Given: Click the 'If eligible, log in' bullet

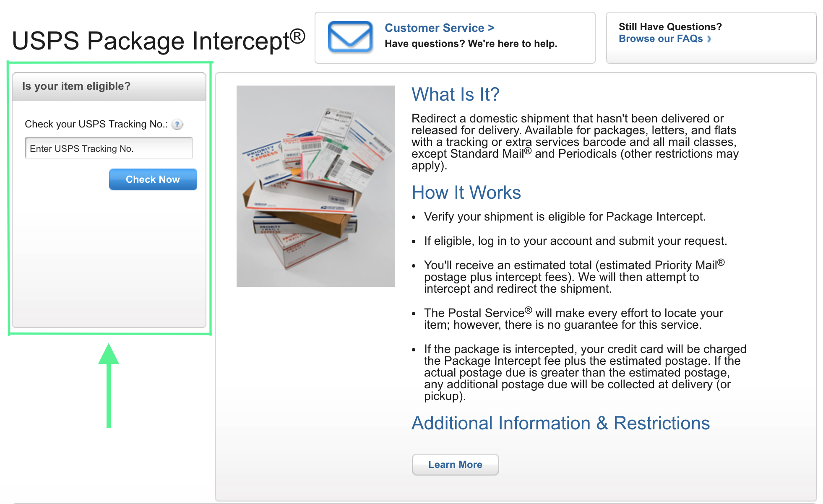Looking at the screenshot, I should [x=575, y=241].
